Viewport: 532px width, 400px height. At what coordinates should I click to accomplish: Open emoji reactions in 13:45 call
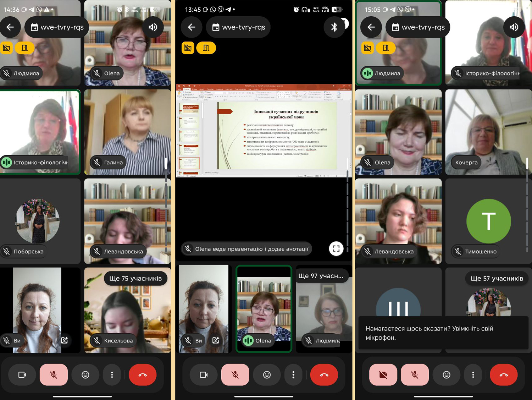point(267,375)
